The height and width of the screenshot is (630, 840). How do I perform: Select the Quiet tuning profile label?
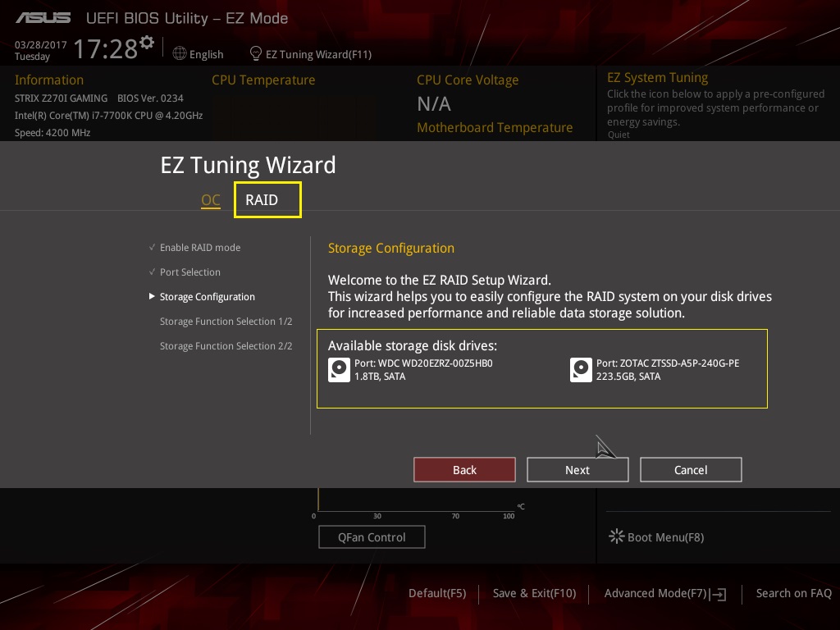[x=619, y=135]
